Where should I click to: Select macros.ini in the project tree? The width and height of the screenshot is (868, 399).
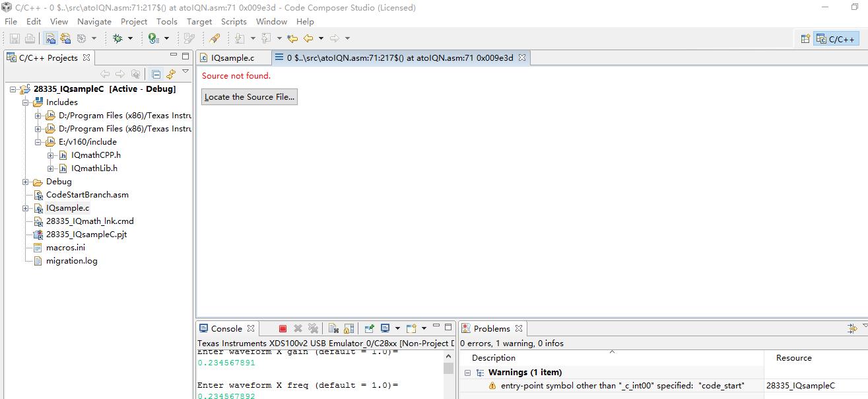click(x=65, y=248)
